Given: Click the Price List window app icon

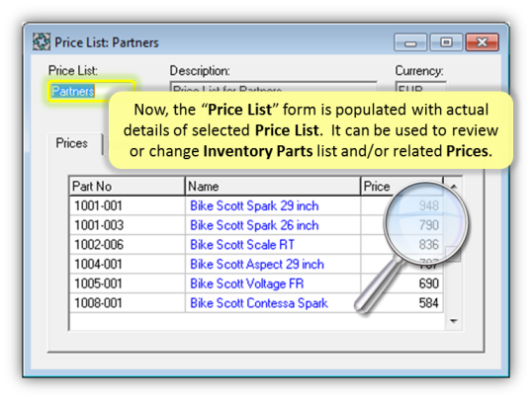Looking at the screenshot, I should click(42, 42).
